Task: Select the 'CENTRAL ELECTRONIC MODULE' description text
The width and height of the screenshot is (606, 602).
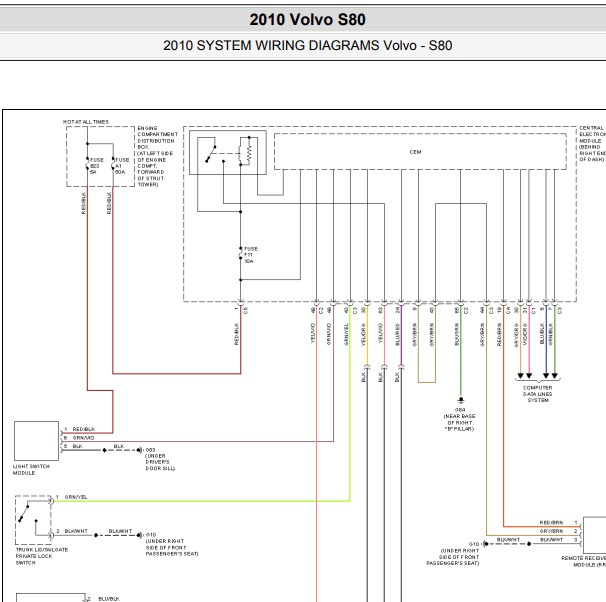Action: pyautogui.click(x=592, y=143)
